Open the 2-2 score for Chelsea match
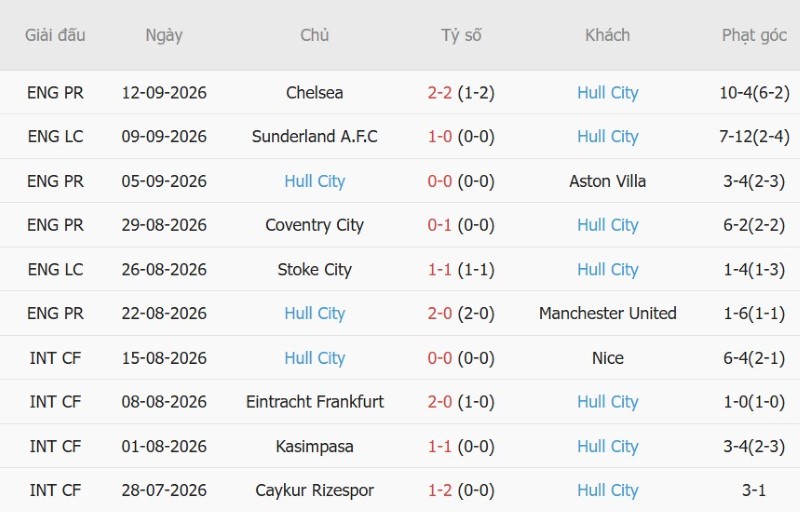 (x=440, y=93)
